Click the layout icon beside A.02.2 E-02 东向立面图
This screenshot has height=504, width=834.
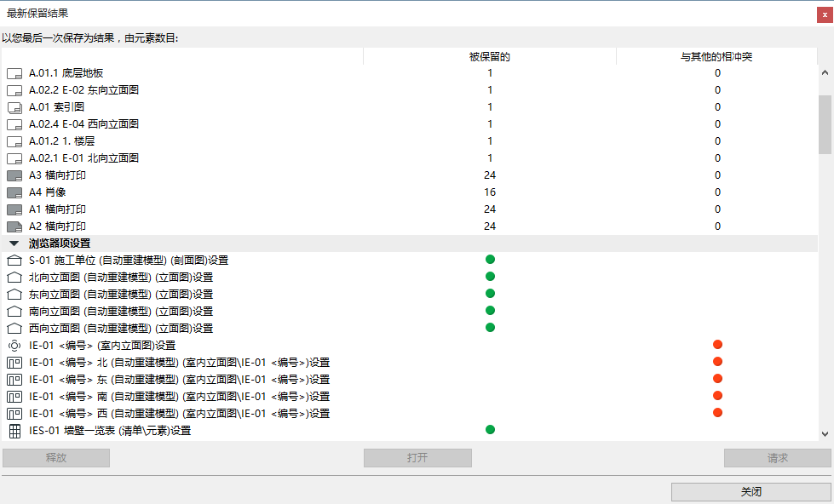point(14,89)
